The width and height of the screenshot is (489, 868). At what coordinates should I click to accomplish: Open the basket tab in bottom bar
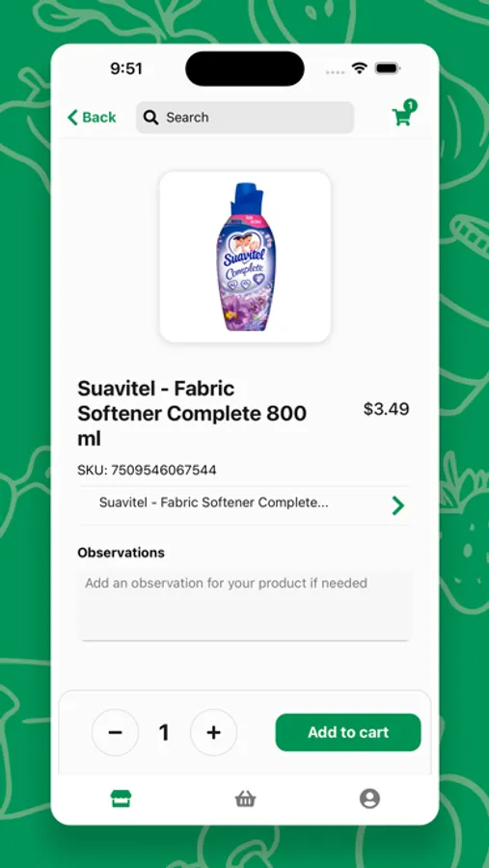[x=245, y=799]
